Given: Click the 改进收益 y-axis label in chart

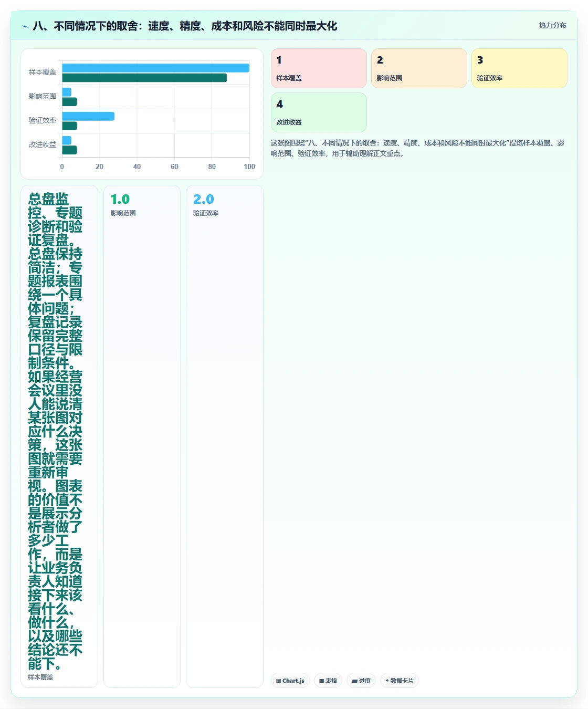Looking at the screenshot, I should [43, 145].
